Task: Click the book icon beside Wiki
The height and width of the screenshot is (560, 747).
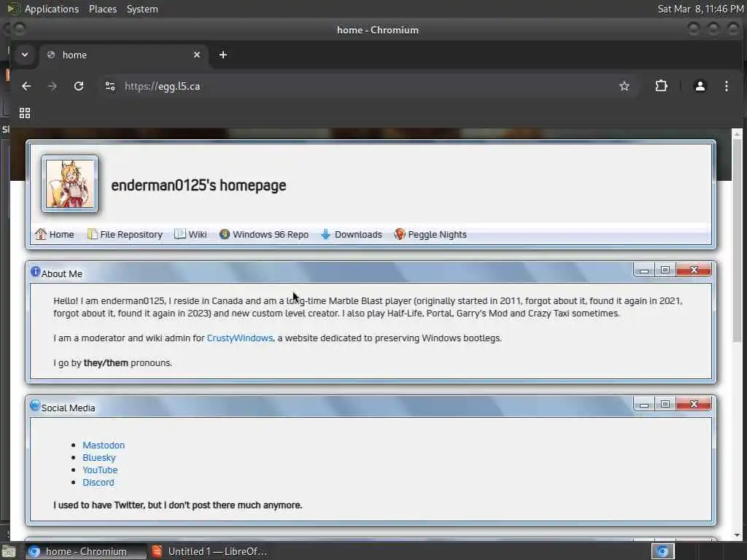Action: point(180,234)
